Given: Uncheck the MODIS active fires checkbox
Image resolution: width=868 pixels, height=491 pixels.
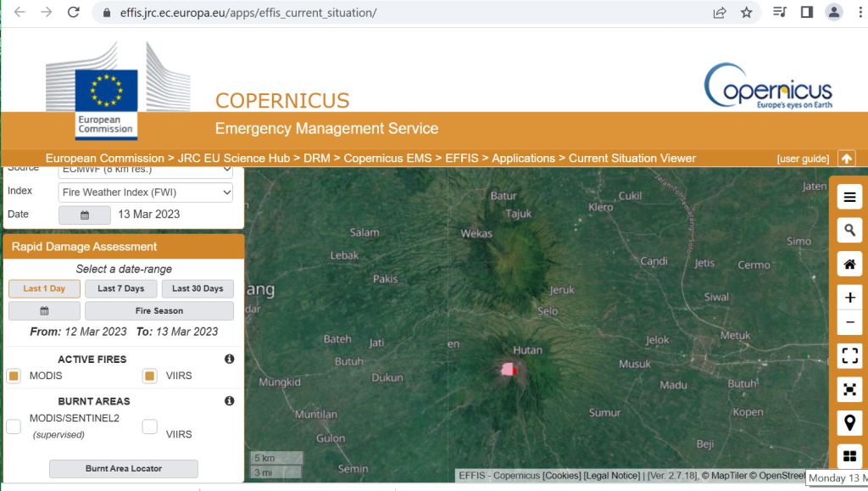Looking at the screenshot, I should pos(14,376).
